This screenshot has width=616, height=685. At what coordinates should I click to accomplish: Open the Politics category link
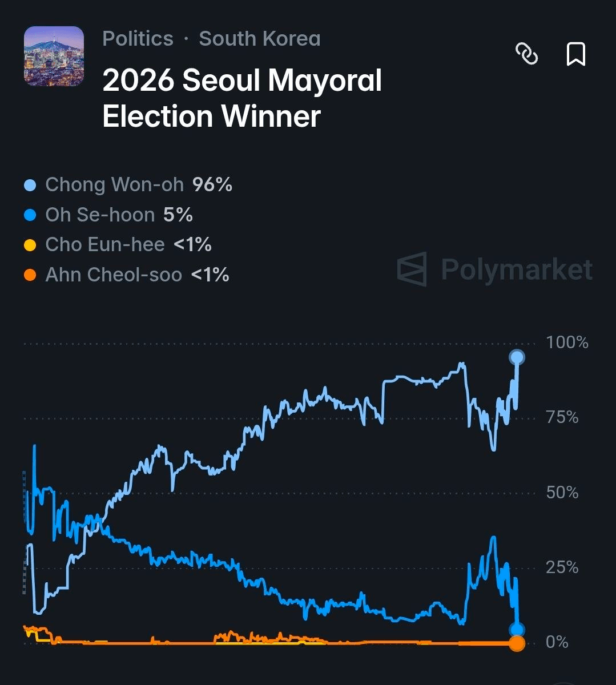pyautogui.click(x=138, y=39)
